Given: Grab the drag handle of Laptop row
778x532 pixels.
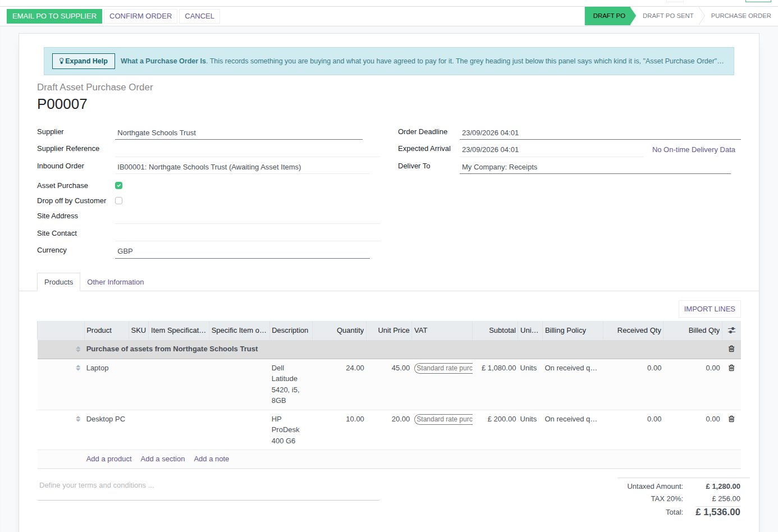Looking at the screenshot, I should coord(78,368).
